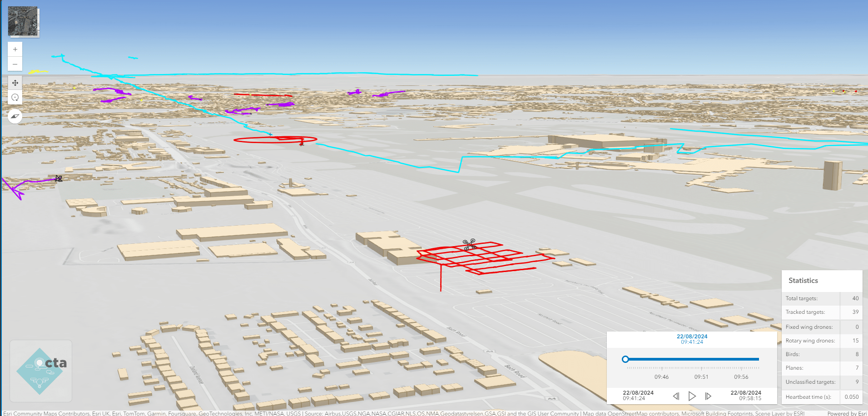
Task: Click the cta logo
Action: (x=41, y=371)
